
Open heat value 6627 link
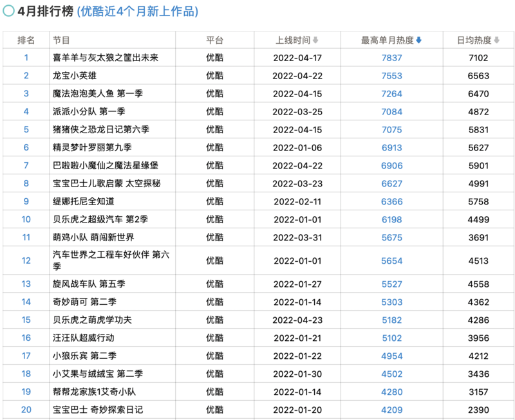coord(391,184)
